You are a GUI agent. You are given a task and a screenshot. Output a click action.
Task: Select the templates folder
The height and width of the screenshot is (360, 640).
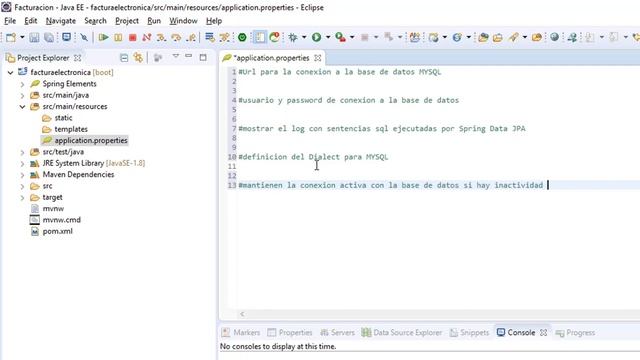(65, 129)
